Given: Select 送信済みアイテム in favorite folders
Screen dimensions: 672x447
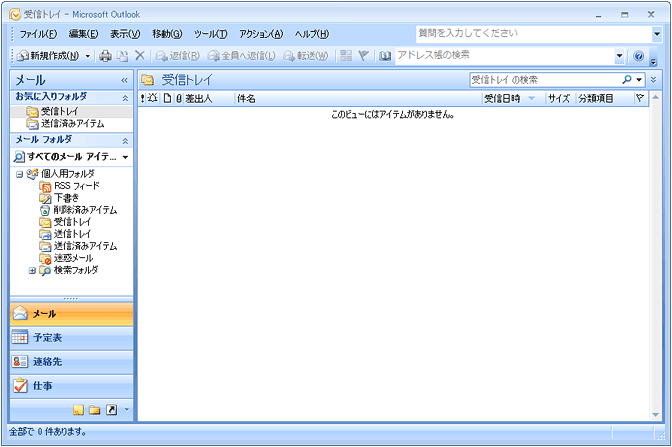Looking at the screenshot, I should [x=65, y=124].
